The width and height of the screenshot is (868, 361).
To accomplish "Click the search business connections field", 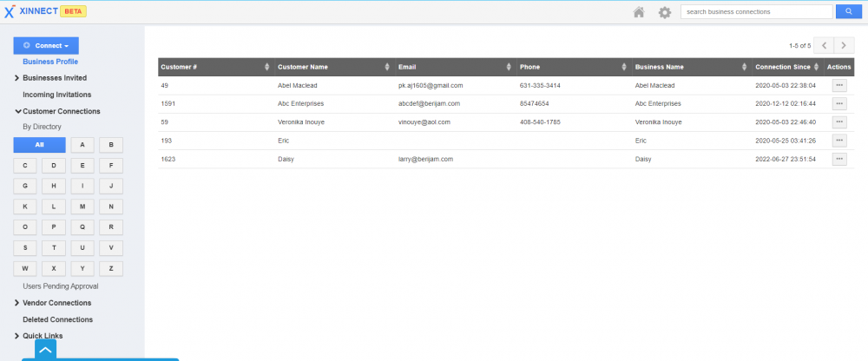I will [x=757, y=12].
